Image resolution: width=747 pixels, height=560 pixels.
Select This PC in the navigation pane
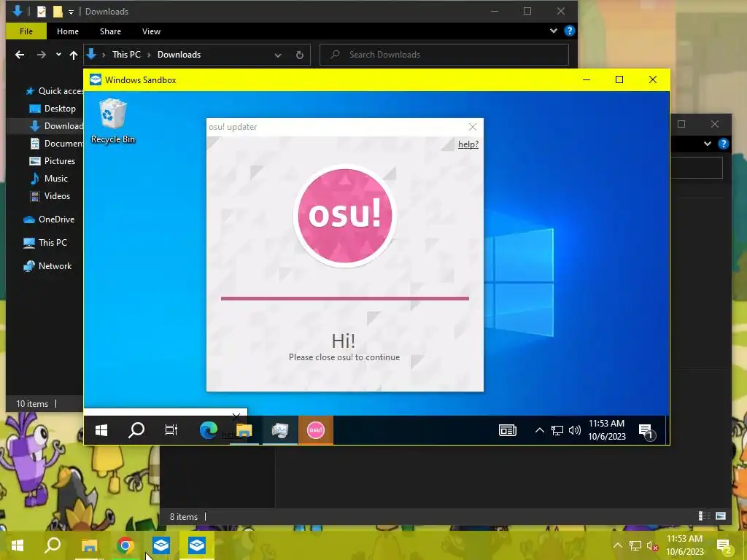click(x=45, y=242)
